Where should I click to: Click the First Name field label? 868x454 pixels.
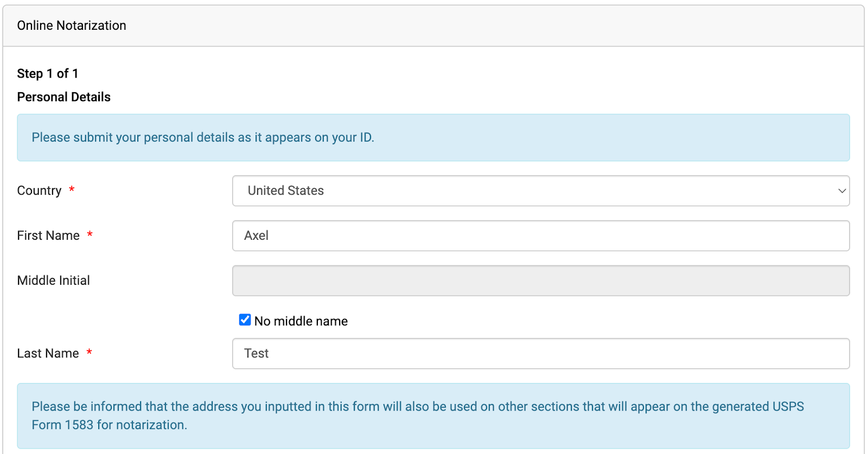click(x=48, y=236)
